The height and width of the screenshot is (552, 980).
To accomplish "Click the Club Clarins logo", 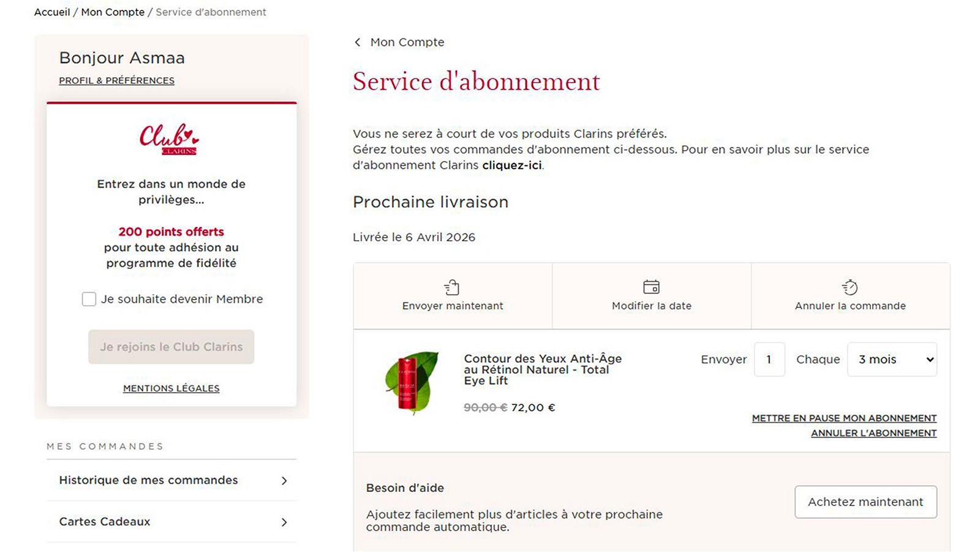I will click(169, 140).
